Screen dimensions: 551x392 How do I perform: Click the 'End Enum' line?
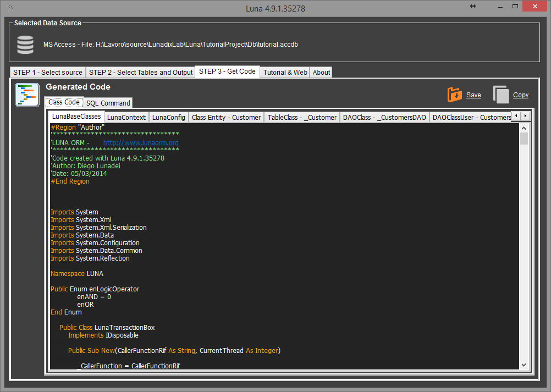(x=66, y=312)
